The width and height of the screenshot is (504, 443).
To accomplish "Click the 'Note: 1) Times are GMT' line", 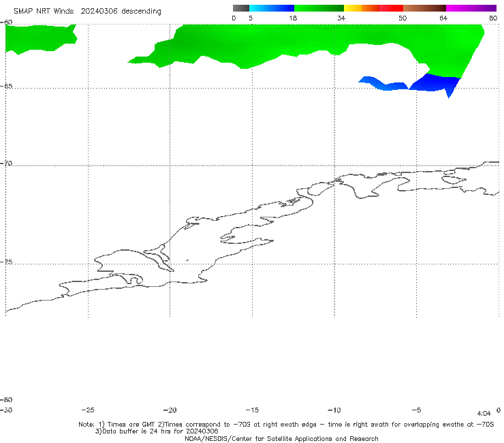I will tap(286, 425).
